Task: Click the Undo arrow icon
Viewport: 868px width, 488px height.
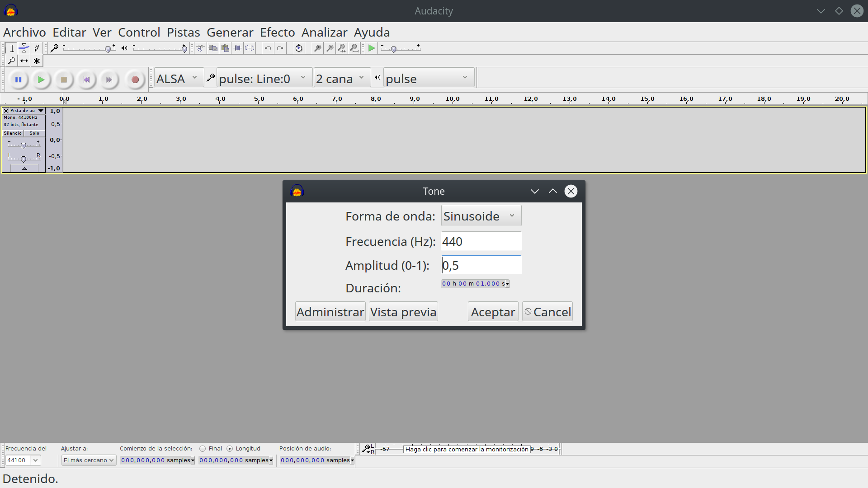Action: tap(268, 48)
